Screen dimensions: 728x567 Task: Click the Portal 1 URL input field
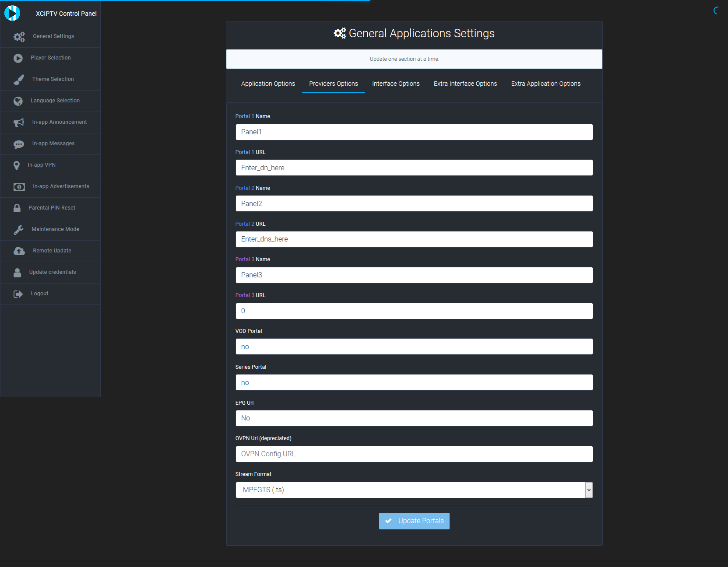(x=414, y=168)
